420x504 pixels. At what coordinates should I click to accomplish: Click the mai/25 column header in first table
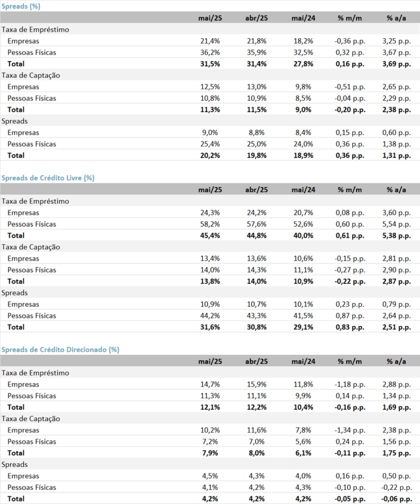point(210,18)
